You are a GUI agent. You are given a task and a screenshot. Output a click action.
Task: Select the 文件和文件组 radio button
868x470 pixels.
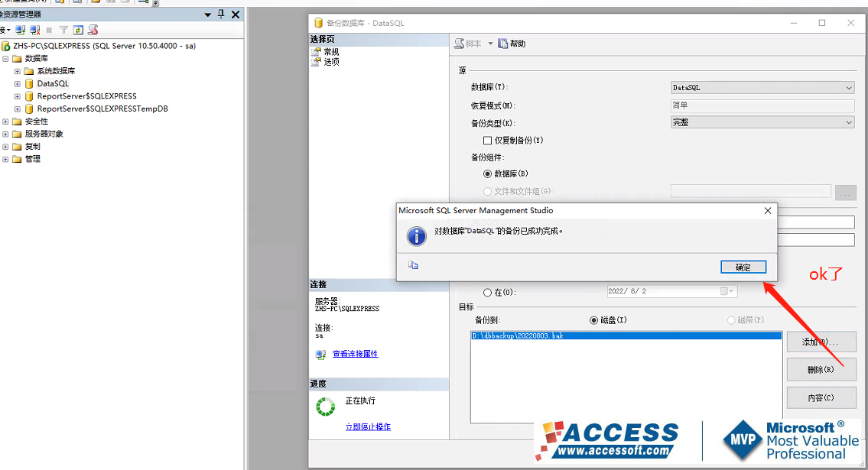pos(487,191)
